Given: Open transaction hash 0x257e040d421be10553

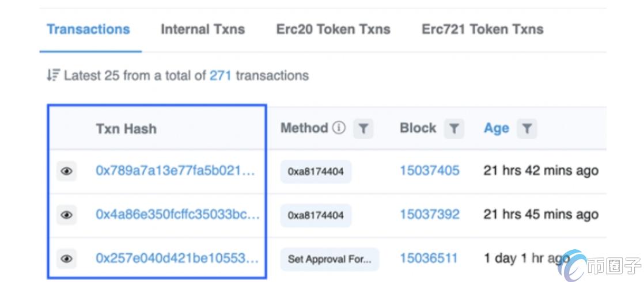Looking at the screenshot, I should [177, 259].
